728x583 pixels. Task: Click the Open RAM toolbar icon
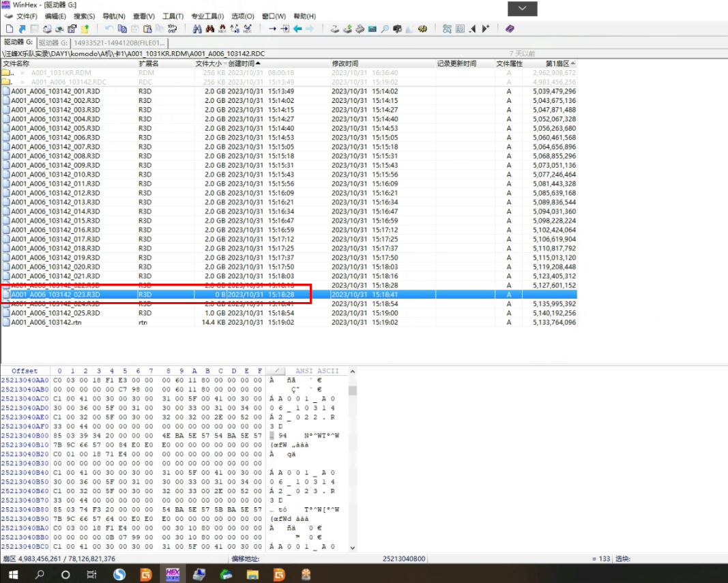tap(360, 29)
